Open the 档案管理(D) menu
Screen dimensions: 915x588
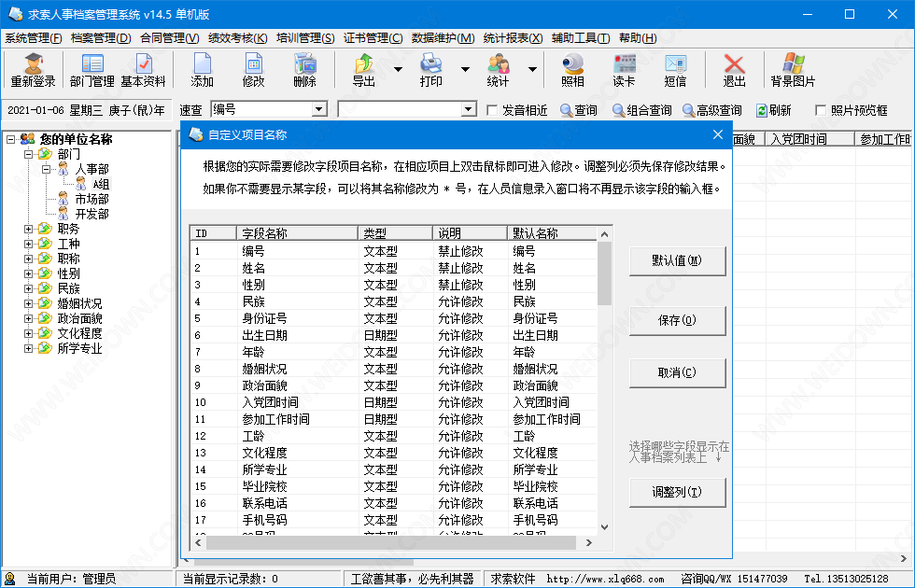[x=101, y=38]
